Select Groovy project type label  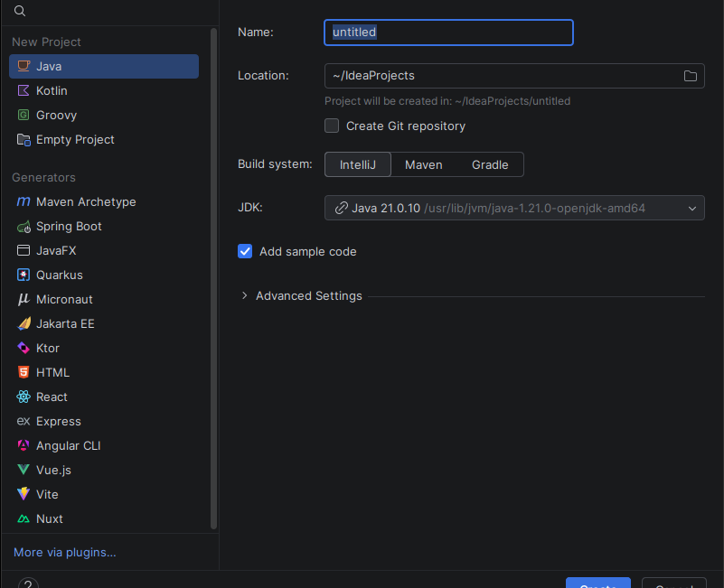point(56,116)
